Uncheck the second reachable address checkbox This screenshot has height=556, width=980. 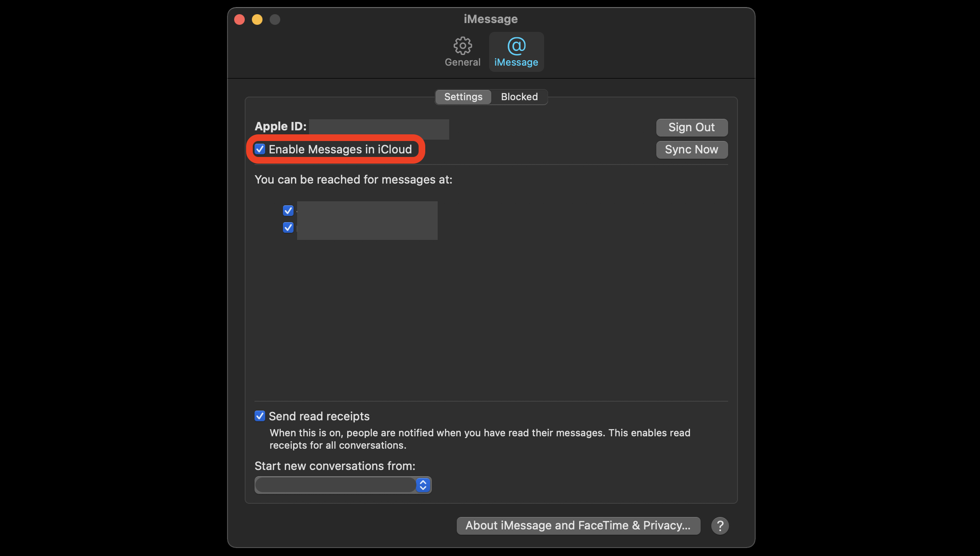pos(287,227)
